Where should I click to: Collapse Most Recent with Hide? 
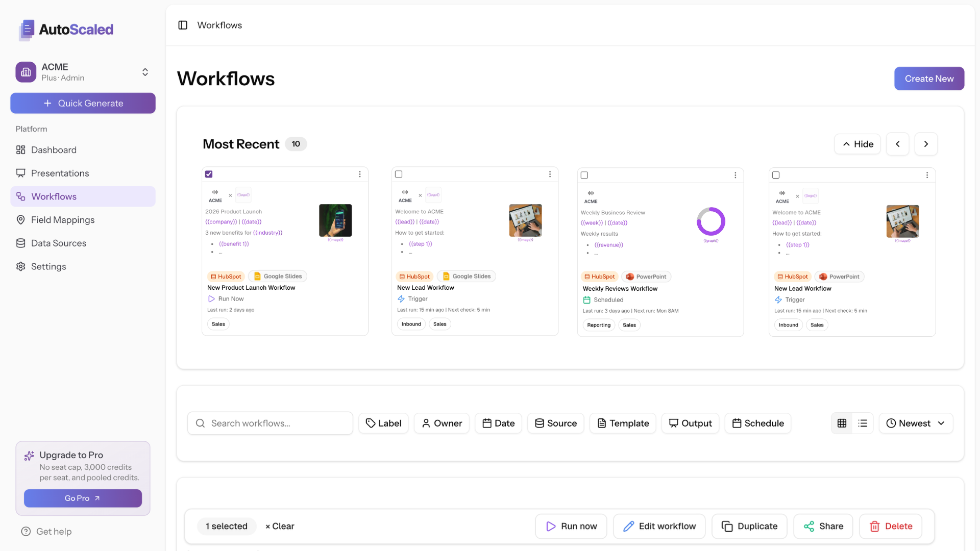coord(857,144)
